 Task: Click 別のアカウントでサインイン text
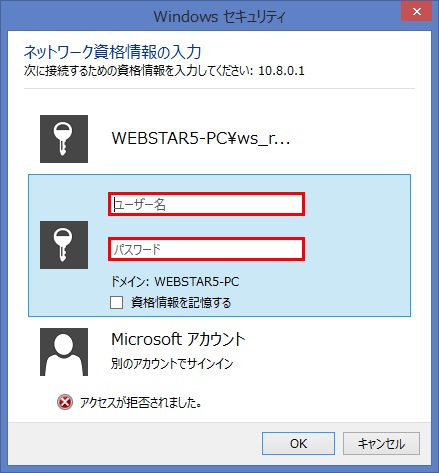(x=172, y=363)
